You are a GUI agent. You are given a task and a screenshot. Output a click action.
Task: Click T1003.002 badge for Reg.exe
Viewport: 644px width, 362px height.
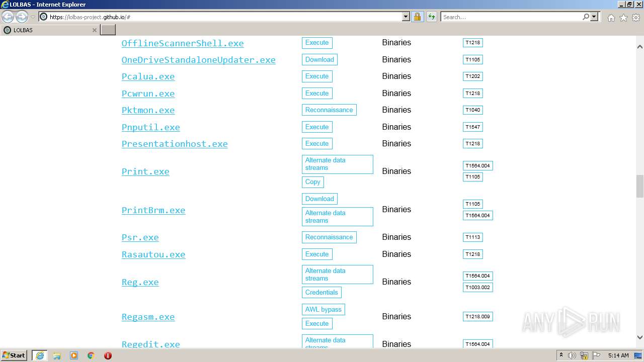(x=478, y=288)
